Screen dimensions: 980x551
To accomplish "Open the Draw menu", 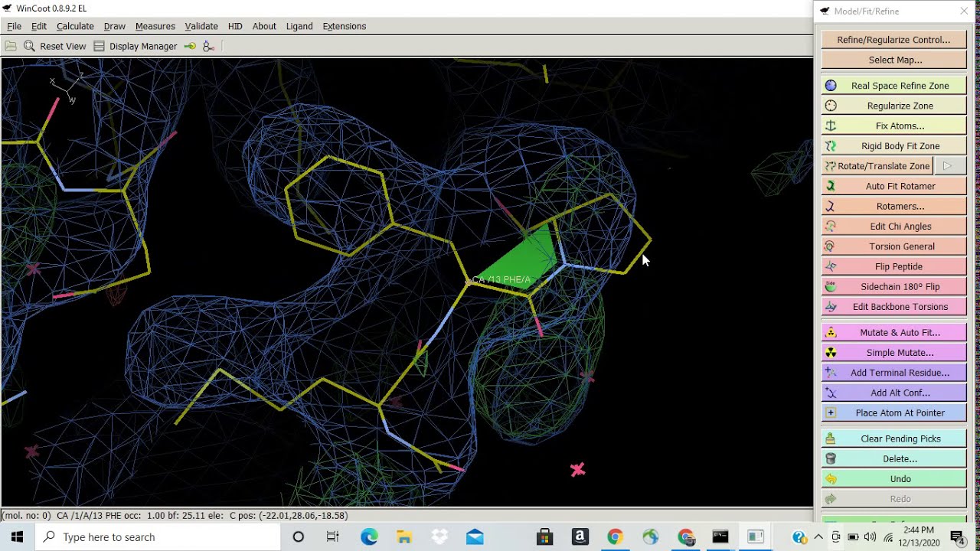I will coord(115,26).
